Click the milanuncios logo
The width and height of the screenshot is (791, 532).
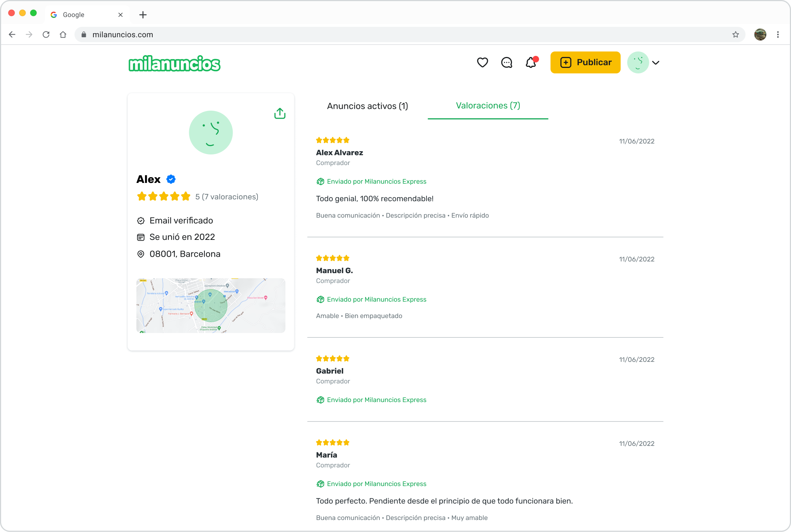pos(174,64)
